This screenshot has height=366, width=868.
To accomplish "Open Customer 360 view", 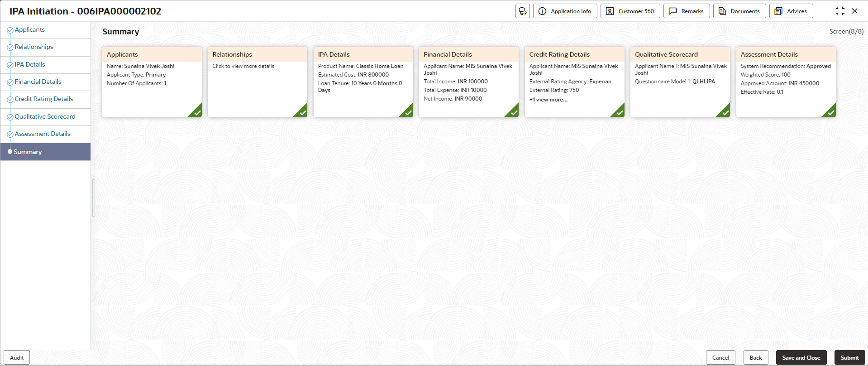I will coord(630,11).
